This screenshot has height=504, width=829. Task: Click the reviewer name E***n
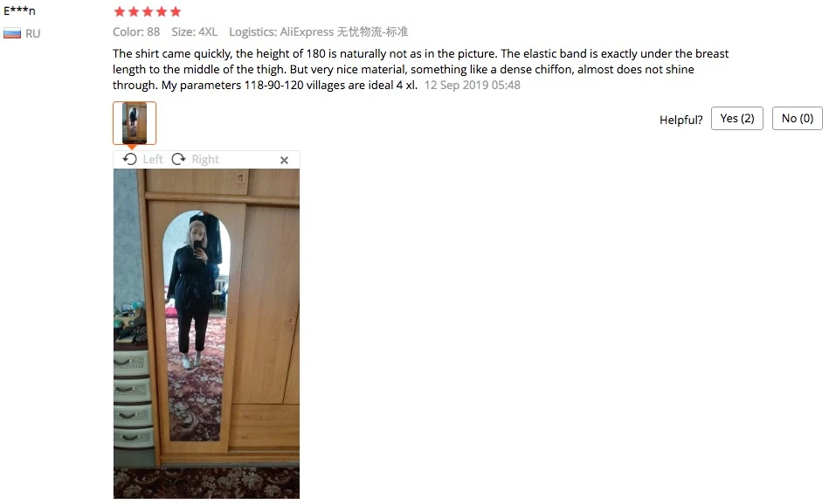pos(19,10)
